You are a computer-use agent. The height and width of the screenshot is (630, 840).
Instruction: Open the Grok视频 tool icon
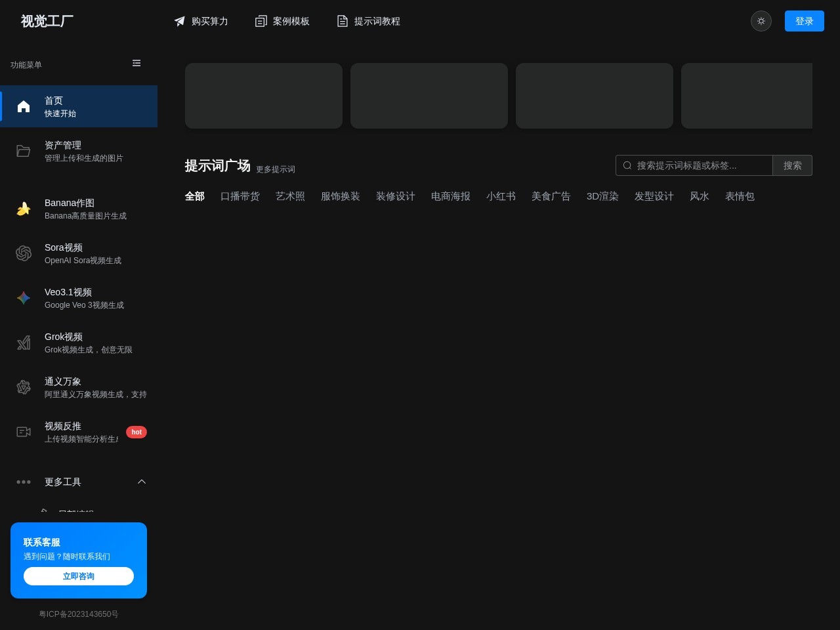(x=24, y=343)
